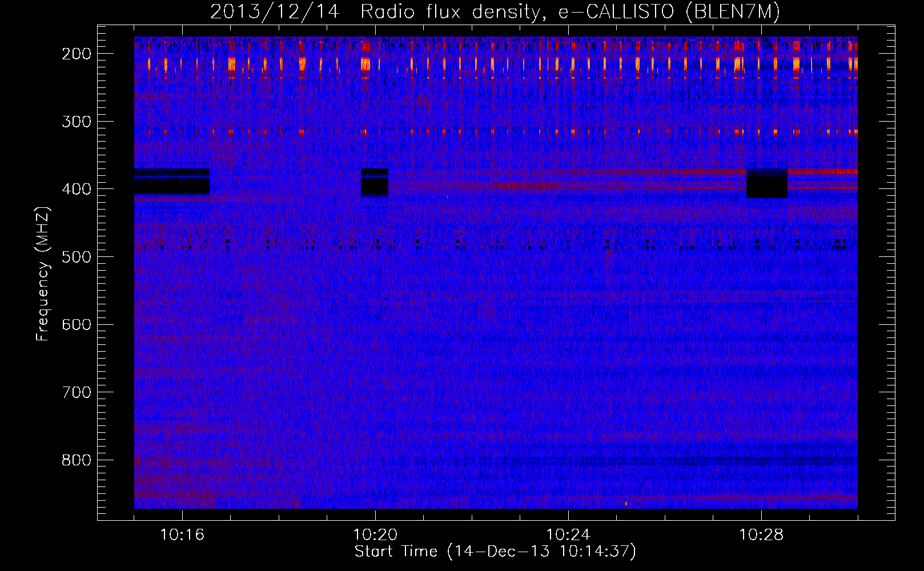Click the 700 frequency tick label
The image size is (924, 571).
[77, 392]
